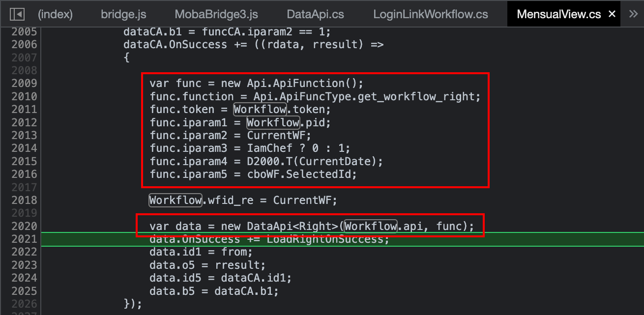Viewport: 644px width, 315px height.
Task: Select the LoginLinkWorkflow.cs tab
Action: pos(431,14)
